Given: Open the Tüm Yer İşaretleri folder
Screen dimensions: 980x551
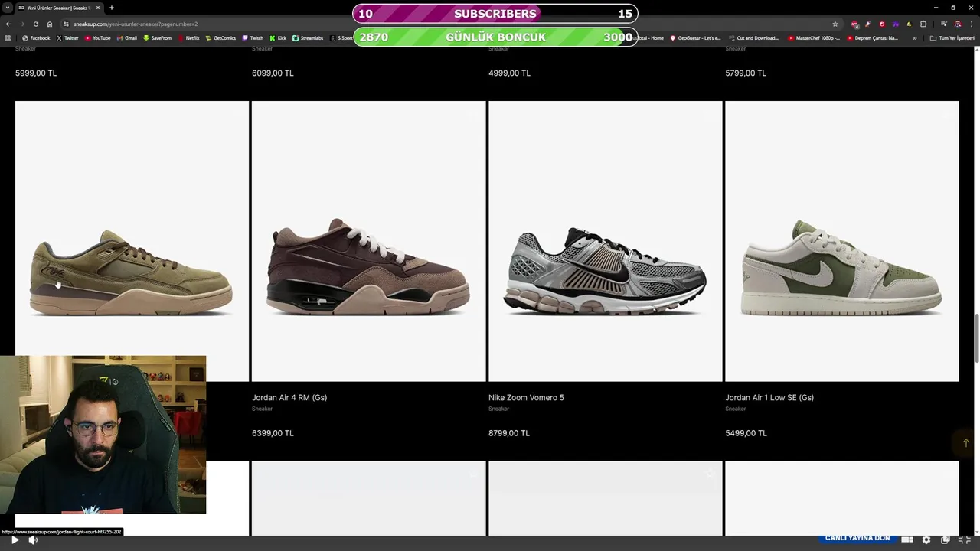Looking at the screenshot, I should pyautogui.click(x=952, y=37).
